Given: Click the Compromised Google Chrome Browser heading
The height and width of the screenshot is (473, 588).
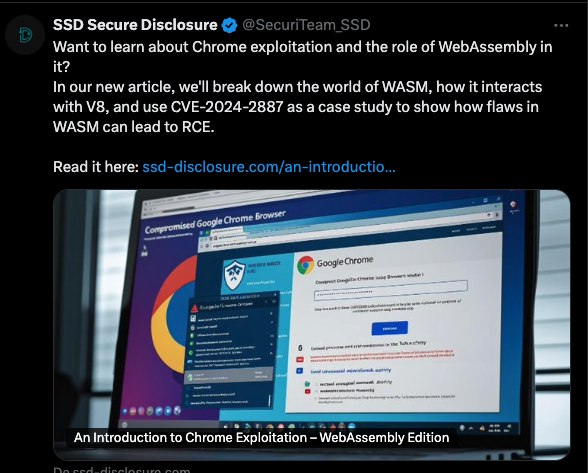Looking at the screenshot, I should pos(215,222).
